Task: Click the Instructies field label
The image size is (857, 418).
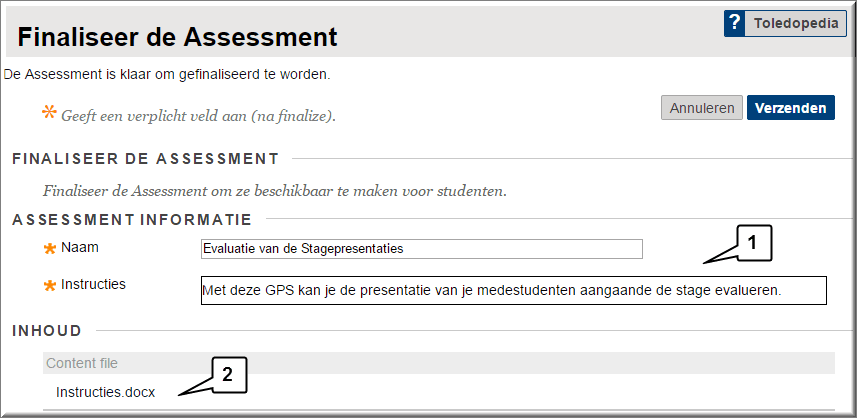Action: 93,284
